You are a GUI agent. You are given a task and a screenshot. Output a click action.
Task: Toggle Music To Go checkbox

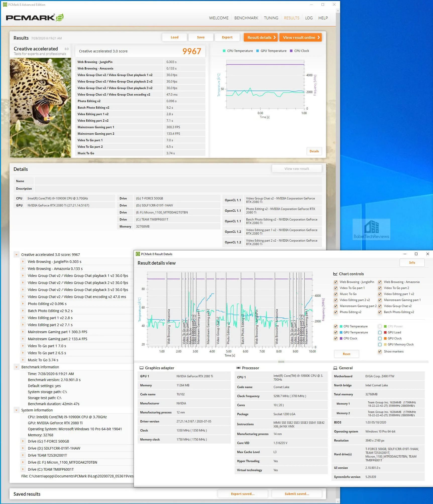[x=336, y=294]
